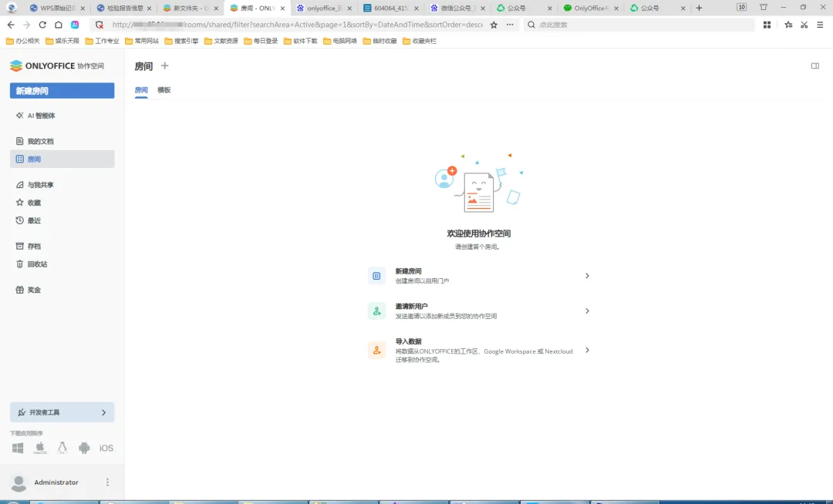Download the Windows desktop app
This screenshot has height=504, width=833.
click(x=18, y=448)
